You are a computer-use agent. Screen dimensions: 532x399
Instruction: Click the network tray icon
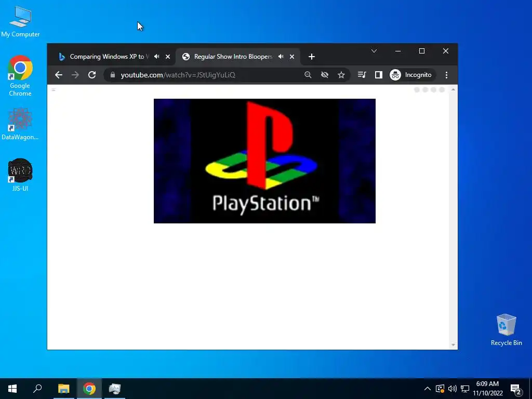pos(465,389)
